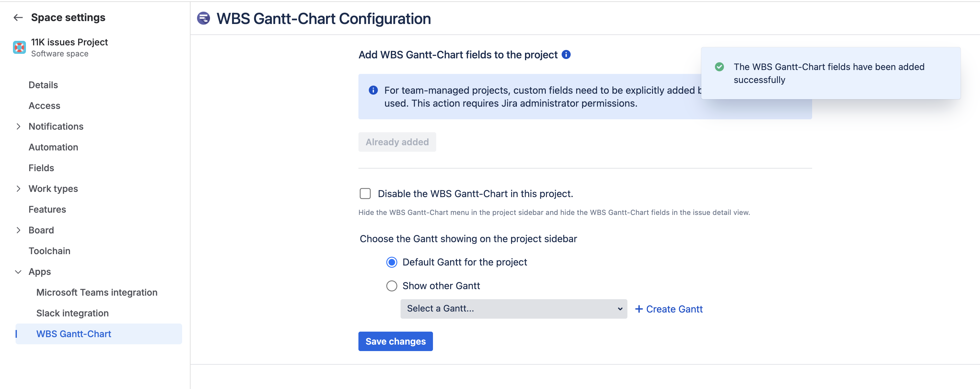Viewport: 980px width, 389px height.
Task: Open Slack integration in the sidebar
Action: [x=72, y=313]
